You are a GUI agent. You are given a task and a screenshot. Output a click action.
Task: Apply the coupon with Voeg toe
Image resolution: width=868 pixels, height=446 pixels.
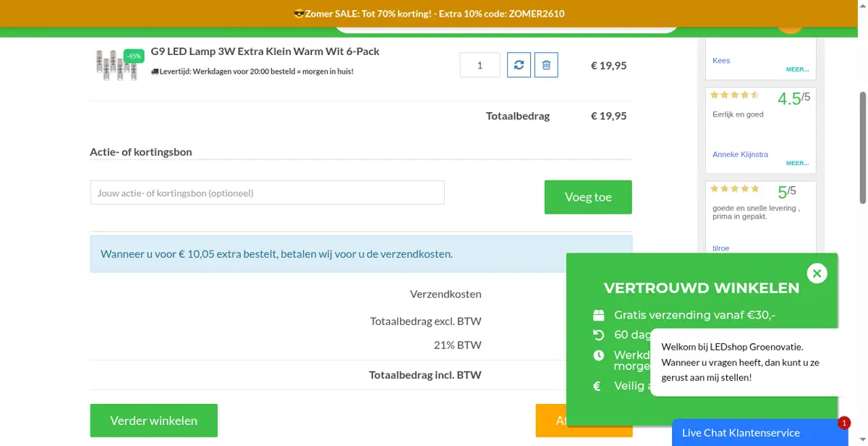pos(588,197)
